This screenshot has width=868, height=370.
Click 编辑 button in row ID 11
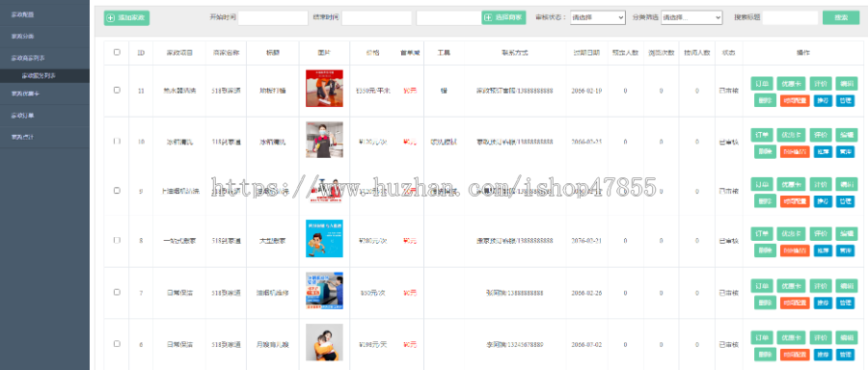847,84
